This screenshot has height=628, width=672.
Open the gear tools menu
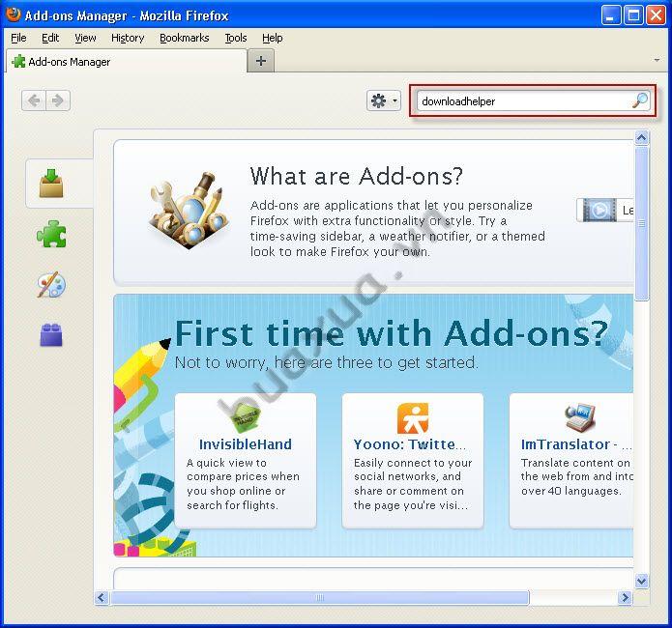384,101
